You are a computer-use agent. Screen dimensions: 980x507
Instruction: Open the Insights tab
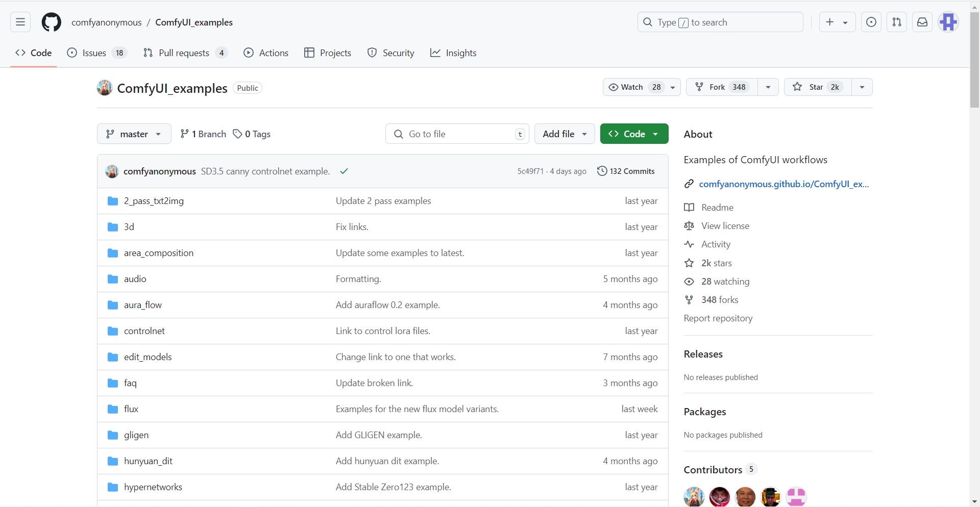pyautogui.click(x=453, y=53)
